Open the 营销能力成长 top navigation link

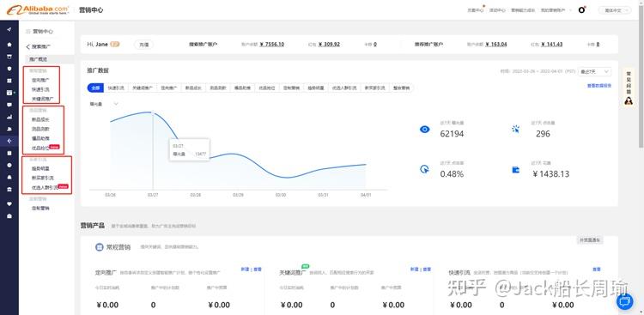(523, 10)
